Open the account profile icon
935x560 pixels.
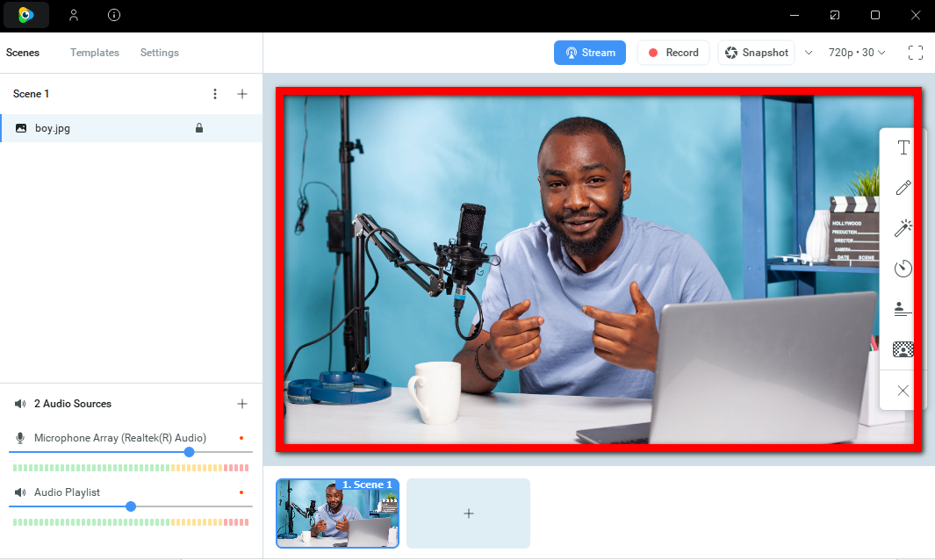[74, 15]
